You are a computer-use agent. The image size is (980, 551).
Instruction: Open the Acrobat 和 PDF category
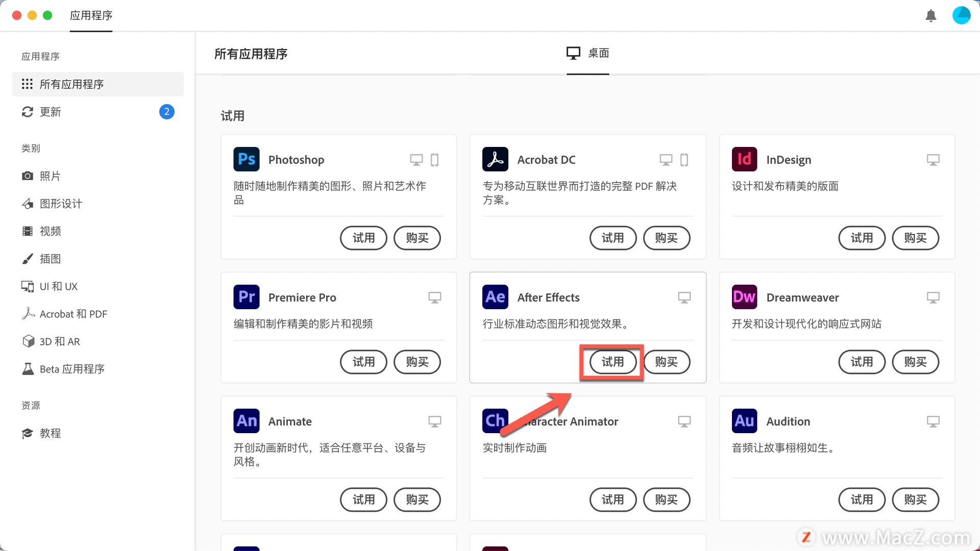(97, 314)
